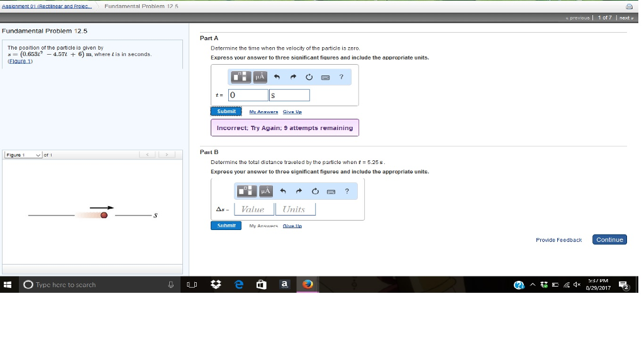The image size is (644, 362).
Task: Type in the Value field for Part B
Action: click(x=252, y=209)
